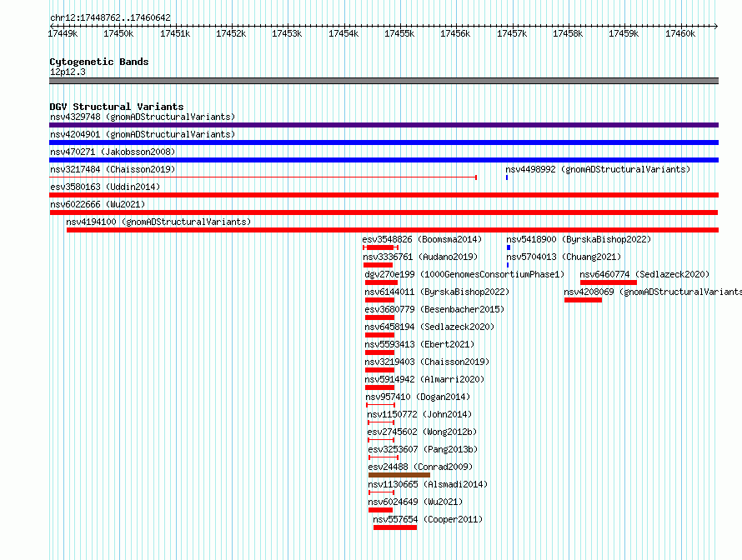
Task: Open nsv5418900 (ByrskaBishop2022) label
Action: coord(579,239)
